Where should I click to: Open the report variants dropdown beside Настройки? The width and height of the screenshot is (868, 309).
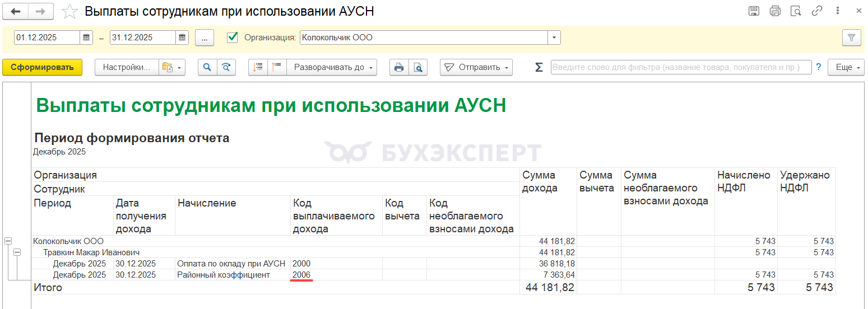click(172, 67)
